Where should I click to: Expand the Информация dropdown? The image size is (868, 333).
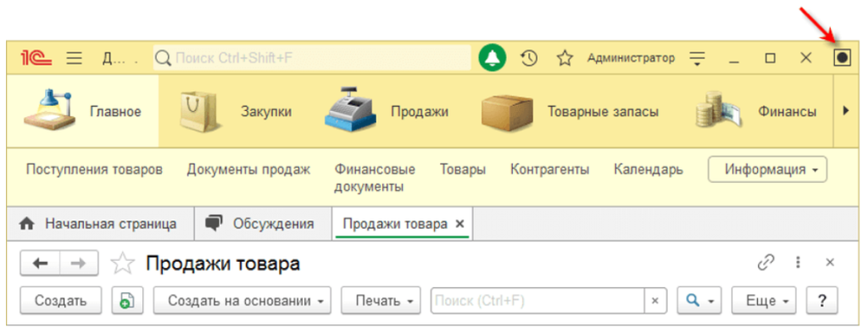click(767, 169)
